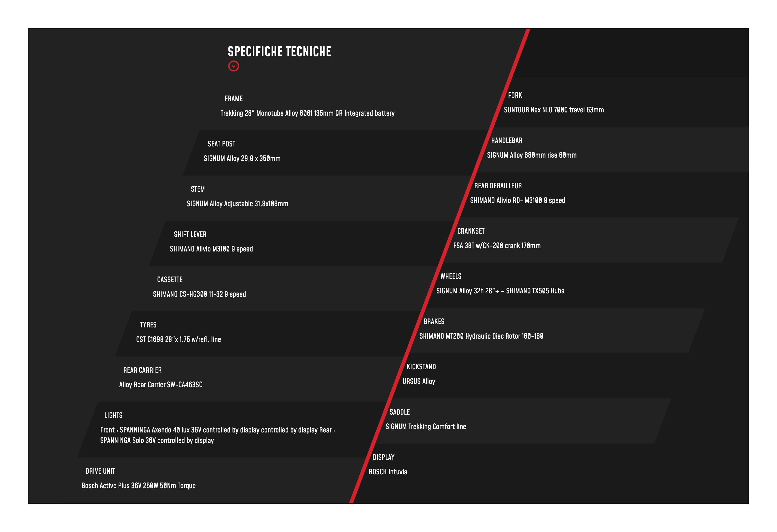The image size is (777, 532).
Task: Click the red circled chevron icon
Action: click(233, 66)
